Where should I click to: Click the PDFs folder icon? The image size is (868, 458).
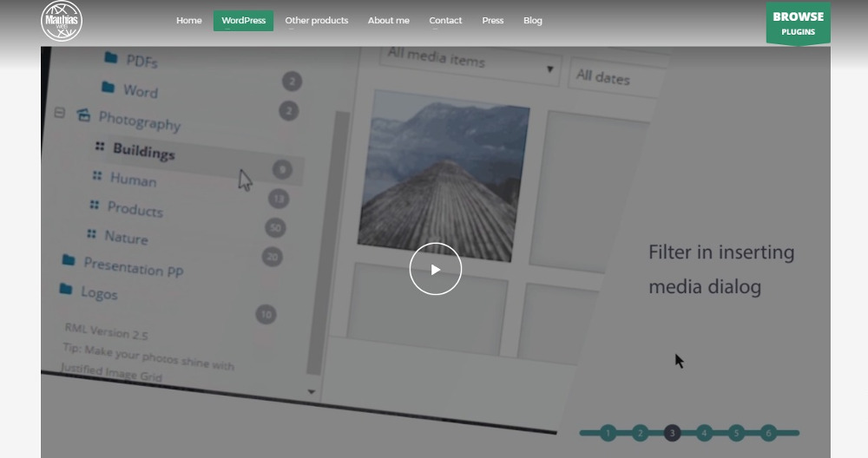[x=111, y=57]
